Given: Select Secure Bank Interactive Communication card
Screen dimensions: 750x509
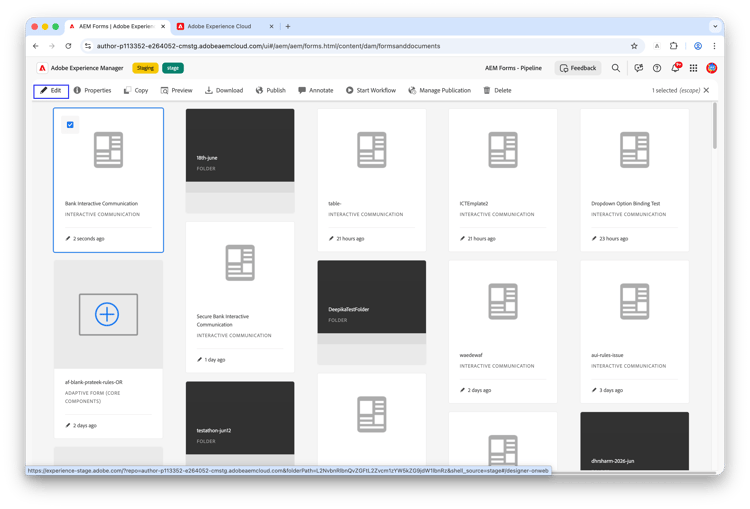Looking at the screenshot, I should click(x=240, y=297).
